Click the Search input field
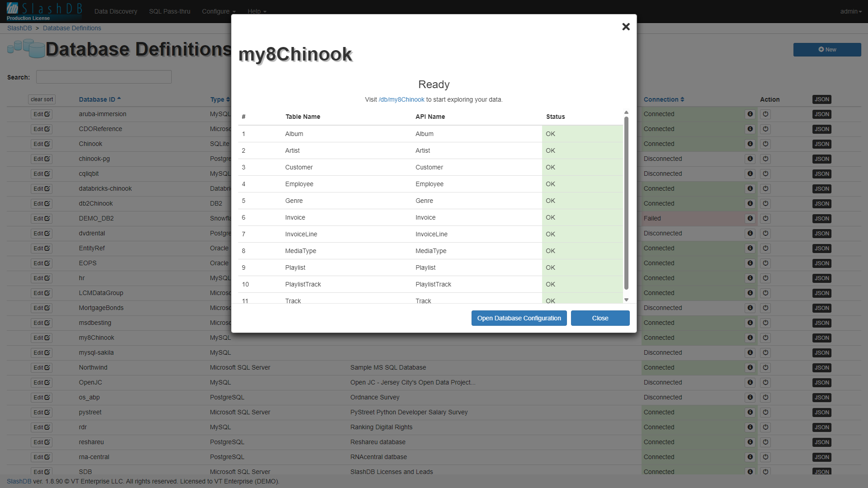The height and width of the screenshot is (488, 868). 104,77
